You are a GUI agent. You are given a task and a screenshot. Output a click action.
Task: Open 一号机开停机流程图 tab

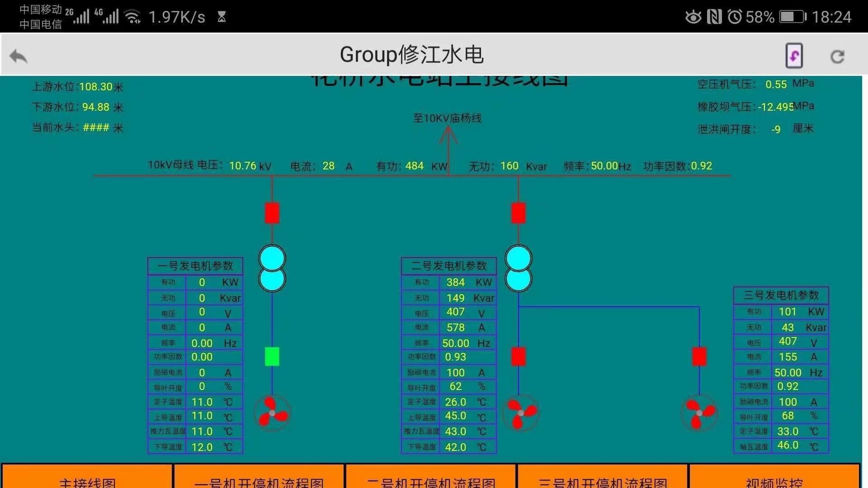(259, 478)
